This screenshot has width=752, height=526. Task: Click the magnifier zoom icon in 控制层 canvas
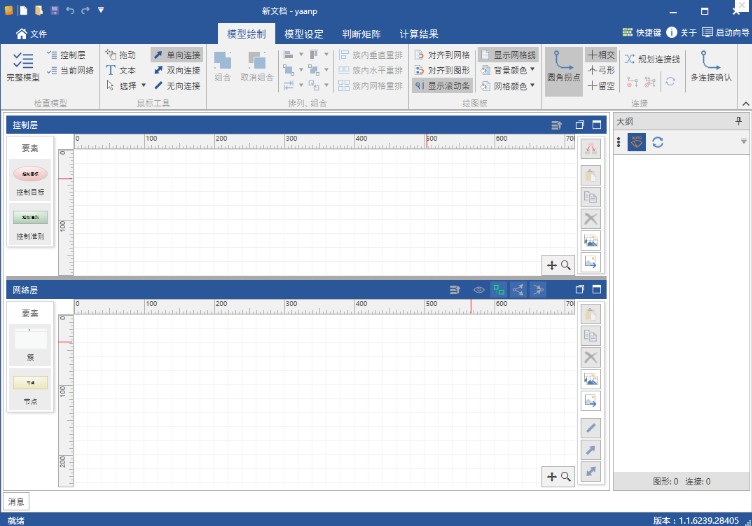[566, 265]
